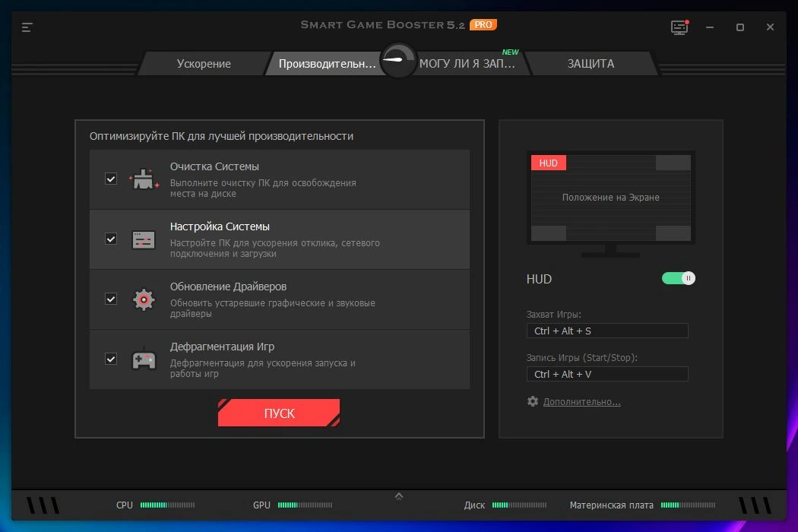Uncheck the Очистка Системы checkbox
The width and height of the screenshot is (798, 532).
coord(111,179)
